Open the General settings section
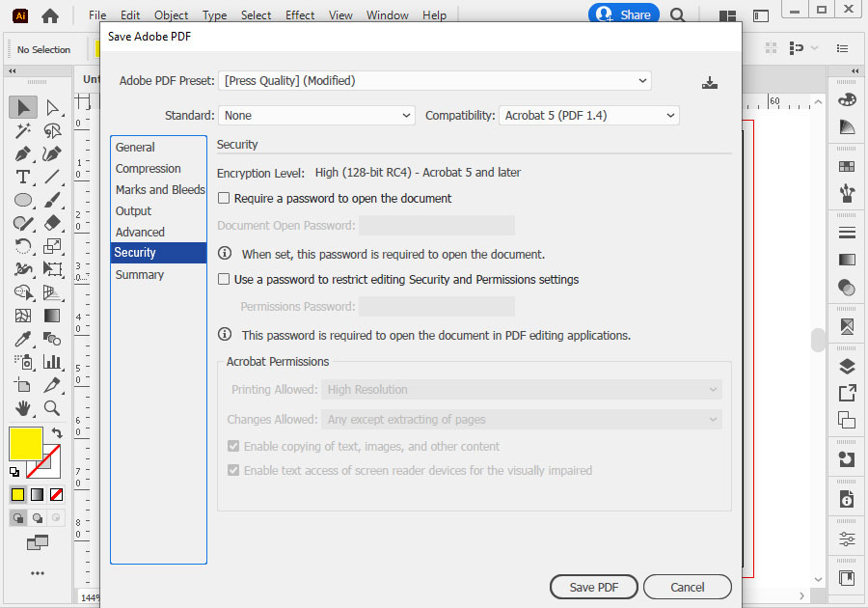 pyautogui.click(x=135, y=148)
